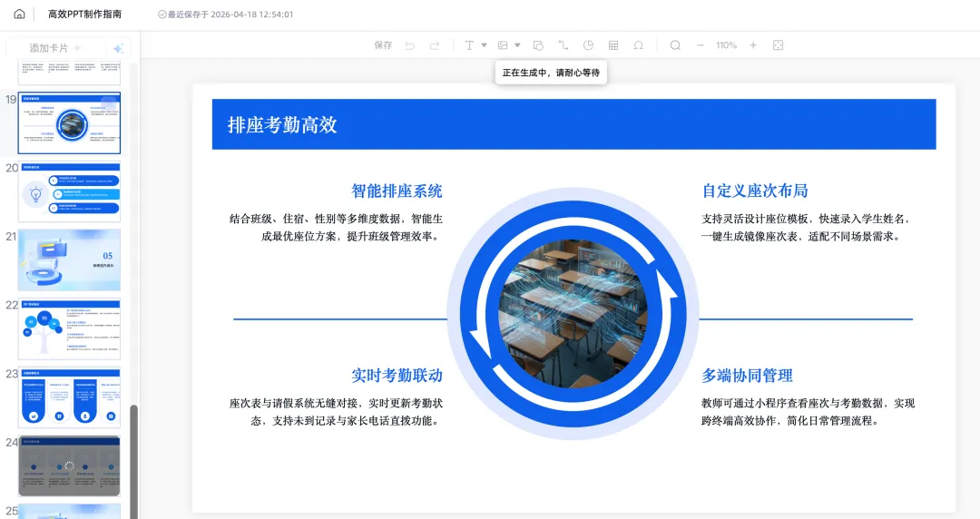Viewport: 980px width, 519px height.
Task: Click the heading 多端协同管理
Action: (747, 375)
